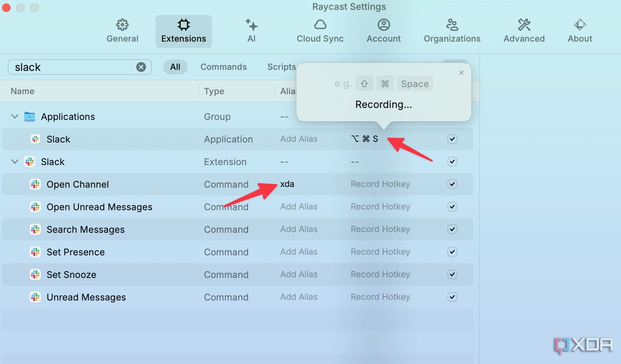Select the Set Presence command name
This screenshot has height=364, width=621.
click(76, 252)
